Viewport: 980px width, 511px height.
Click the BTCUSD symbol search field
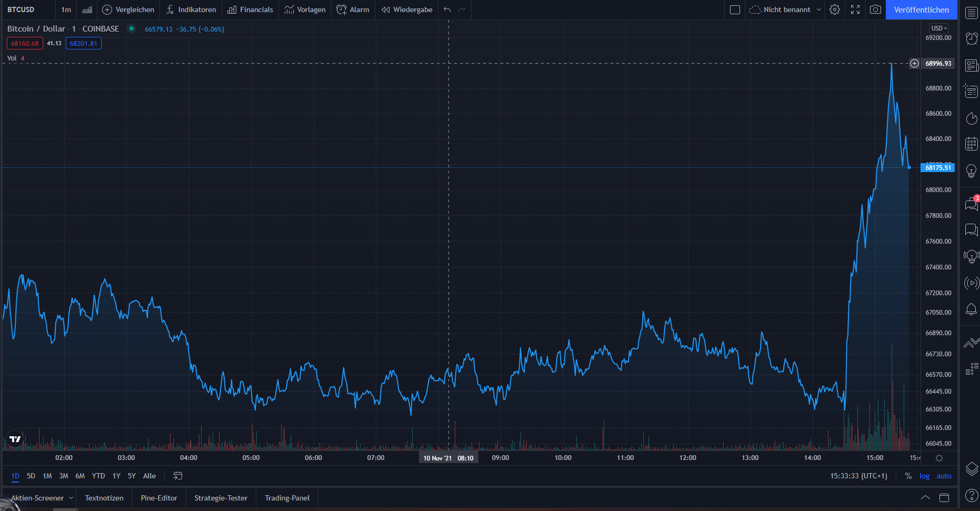[x=21, y=9]
